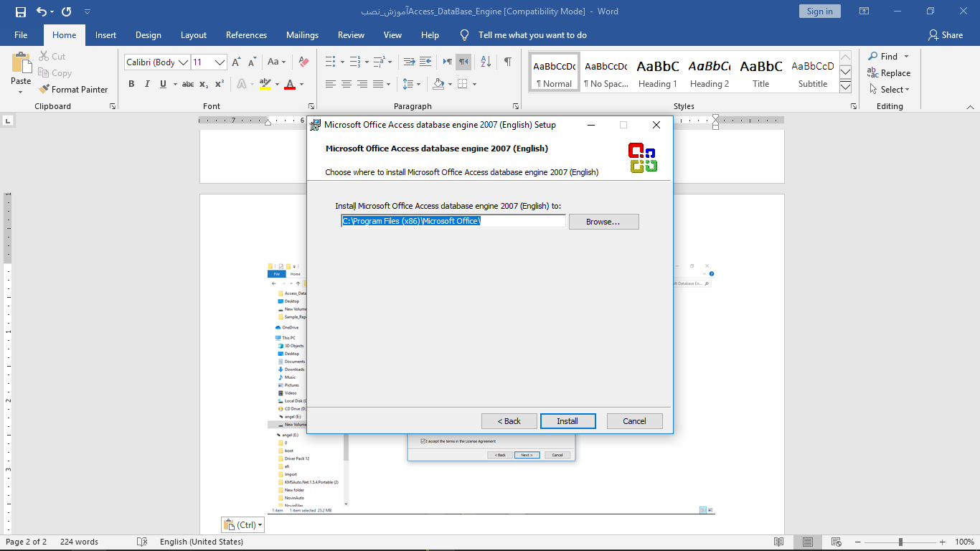
Task: Click the Browse button for install location
Action: (603, 221)
